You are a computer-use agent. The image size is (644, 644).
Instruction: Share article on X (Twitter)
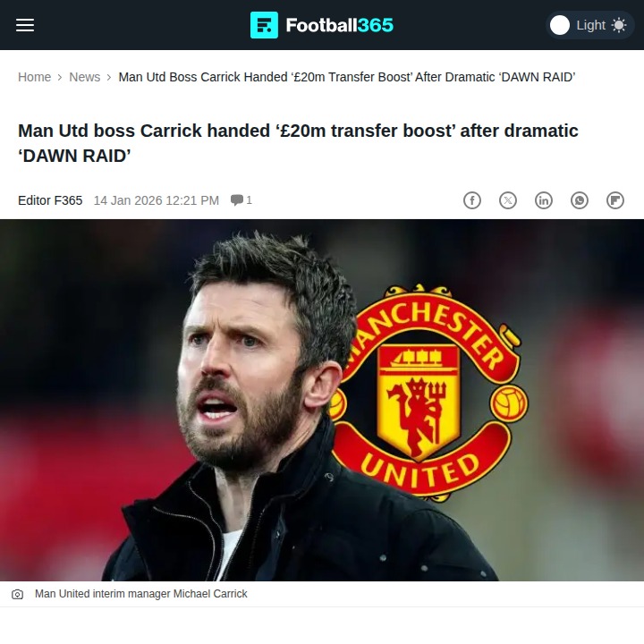point(508,200)
